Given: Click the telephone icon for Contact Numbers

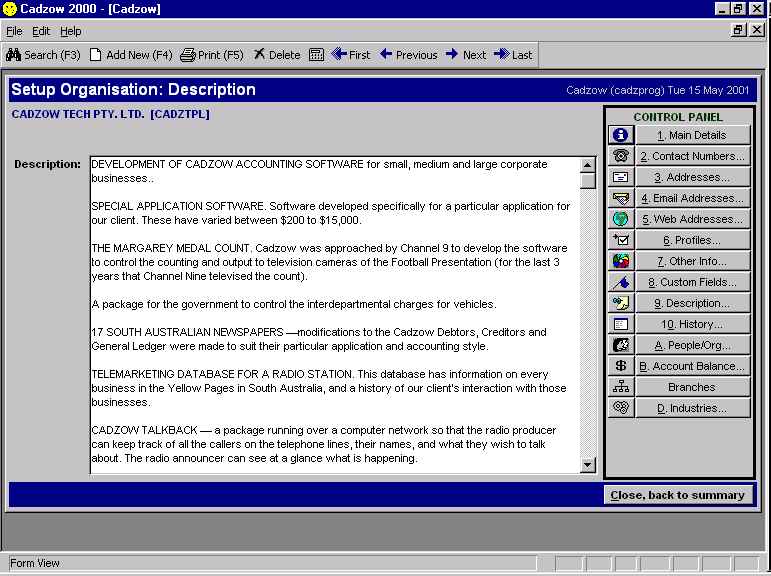Looking at the screenshot, I should coord(621,156).
